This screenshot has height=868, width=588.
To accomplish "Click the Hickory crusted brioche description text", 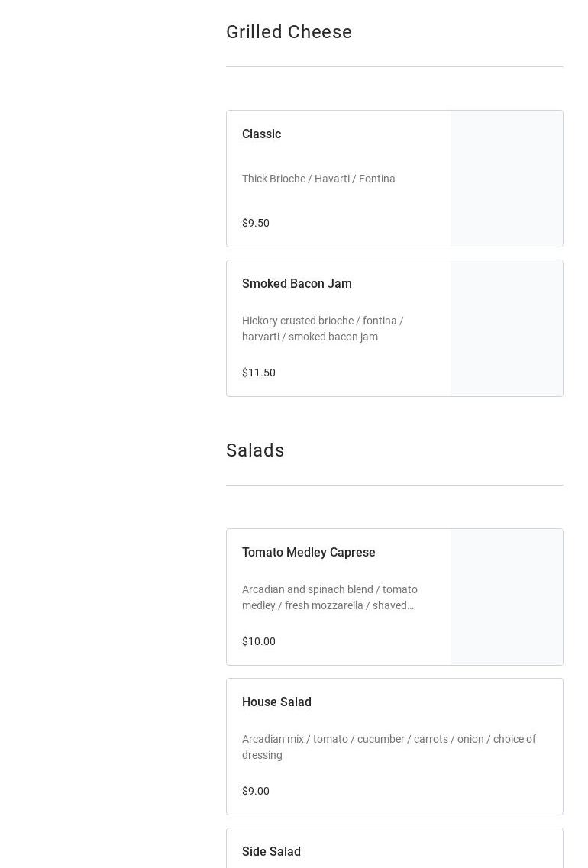I will tap(323, 328).
